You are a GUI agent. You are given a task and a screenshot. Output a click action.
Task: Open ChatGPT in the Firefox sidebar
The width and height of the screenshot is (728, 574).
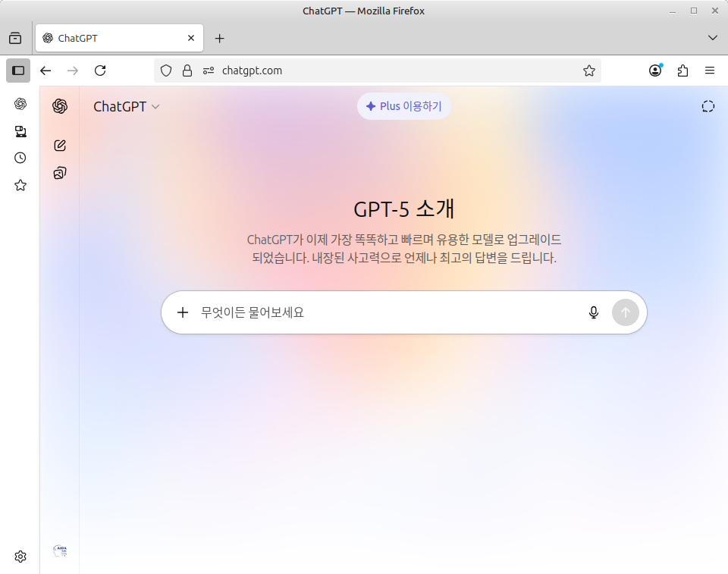(x=20, y=104)
